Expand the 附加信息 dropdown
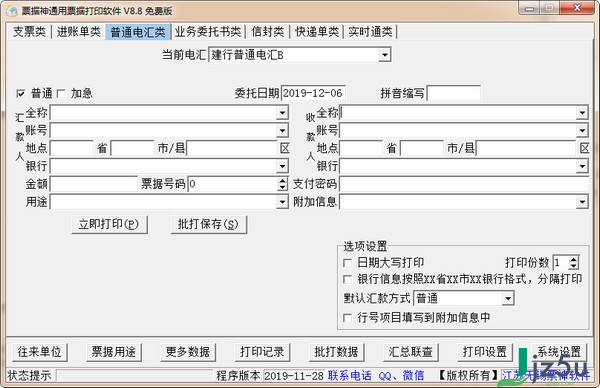600x388 pixels. [582, 202]
